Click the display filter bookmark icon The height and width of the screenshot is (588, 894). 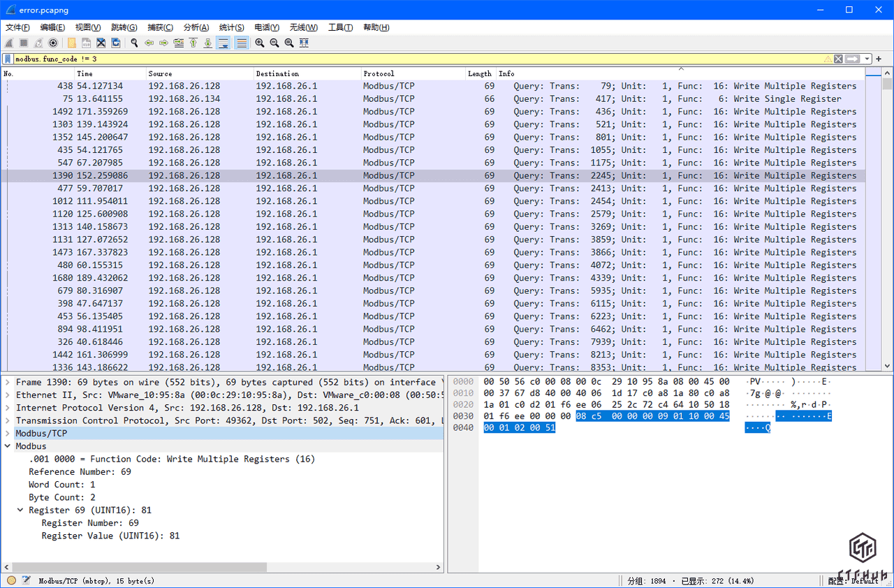coord(8,59)
